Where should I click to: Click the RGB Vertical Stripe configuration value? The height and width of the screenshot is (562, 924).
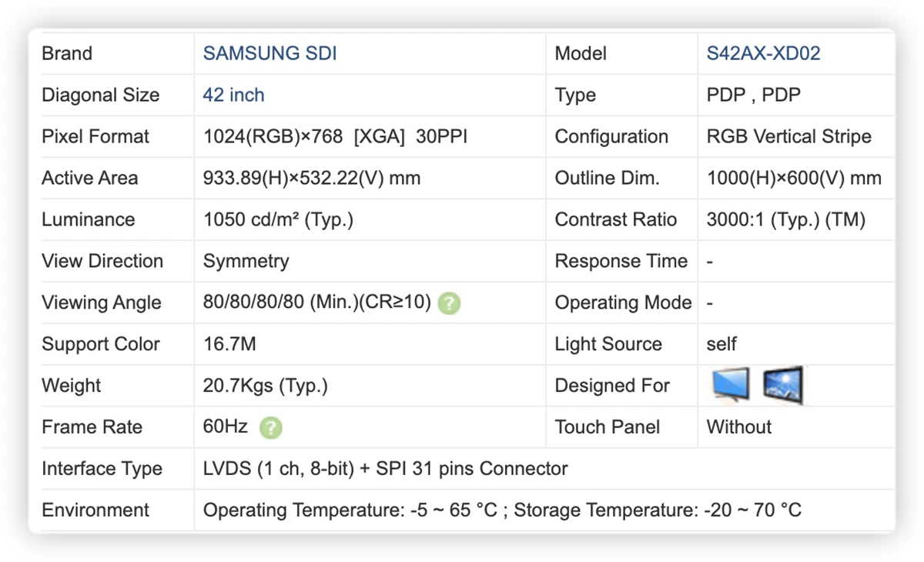pyautogui.click(x=789, y=137)
